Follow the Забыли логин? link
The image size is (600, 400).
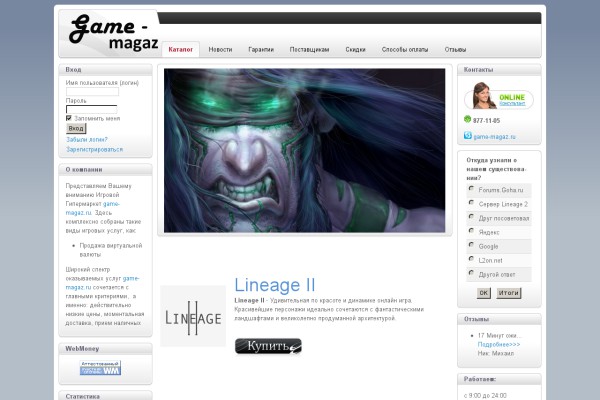point(87,140)
